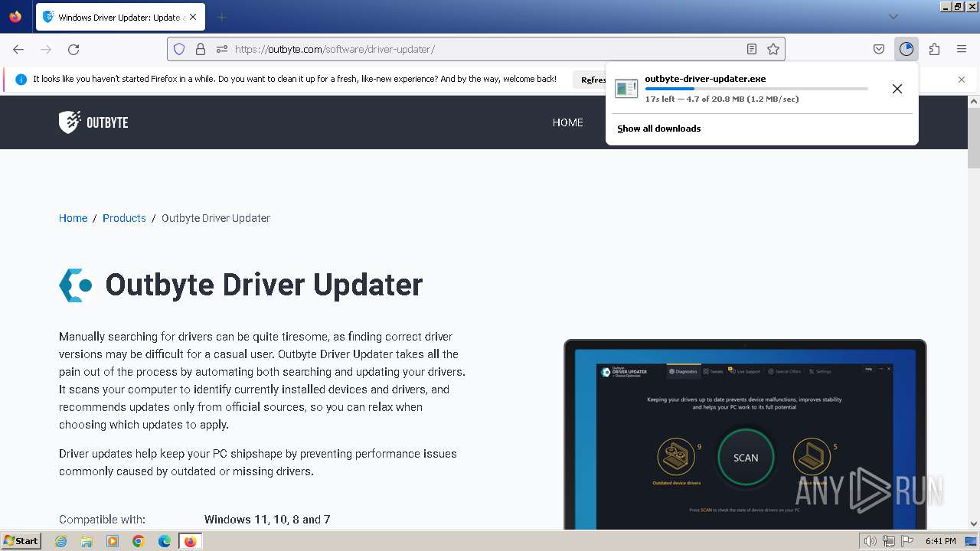The image size is (980, 551).
Task: Dismiss the Firefox refresh notification bar
Action: [x=962, y=80]
